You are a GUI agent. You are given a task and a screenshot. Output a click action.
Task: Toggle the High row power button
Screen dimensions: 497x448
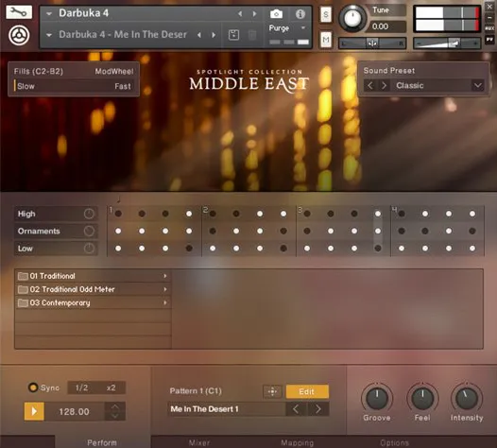tap(89, 214)
